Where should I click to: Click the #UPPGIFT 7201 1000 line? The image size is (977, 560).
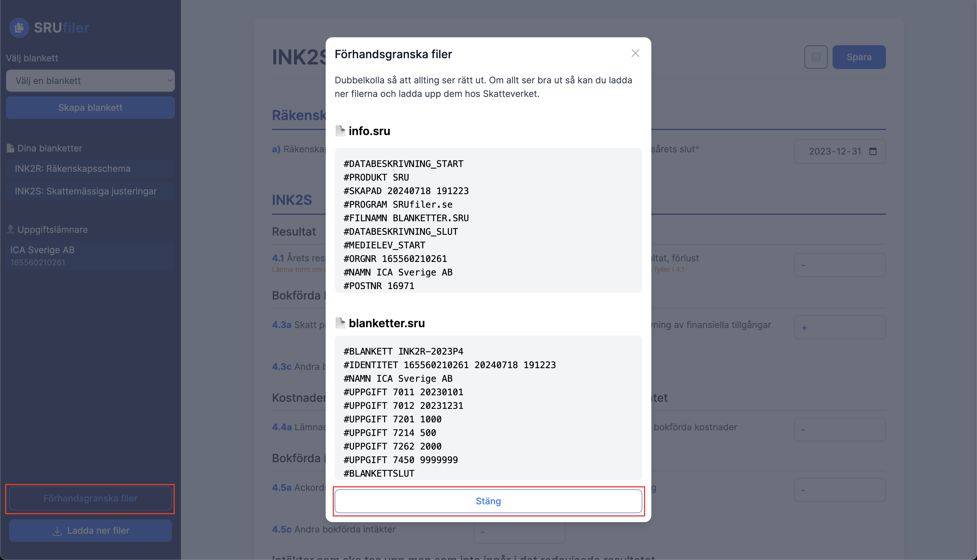coord(392,419)
